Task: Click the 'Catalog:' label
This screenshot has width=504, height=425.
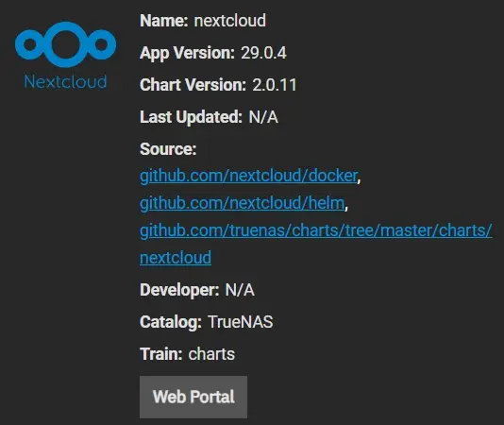Action: [x=171, y=322]
